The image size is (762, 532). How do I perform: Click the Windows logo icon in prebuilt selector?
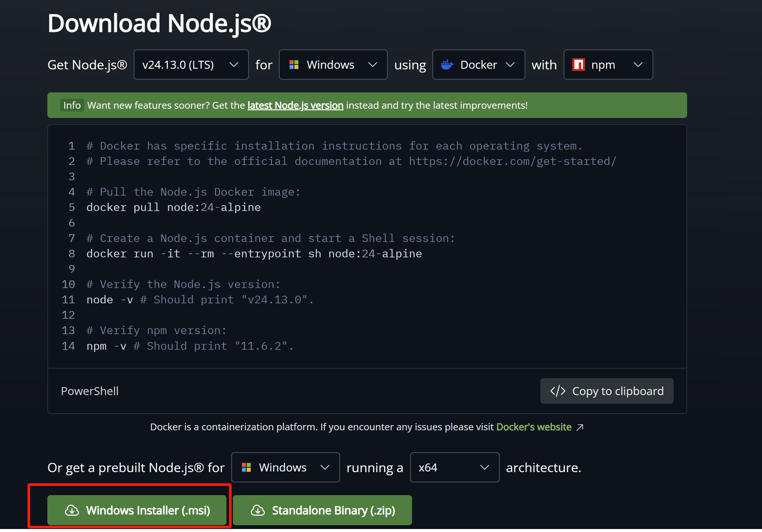246,467
